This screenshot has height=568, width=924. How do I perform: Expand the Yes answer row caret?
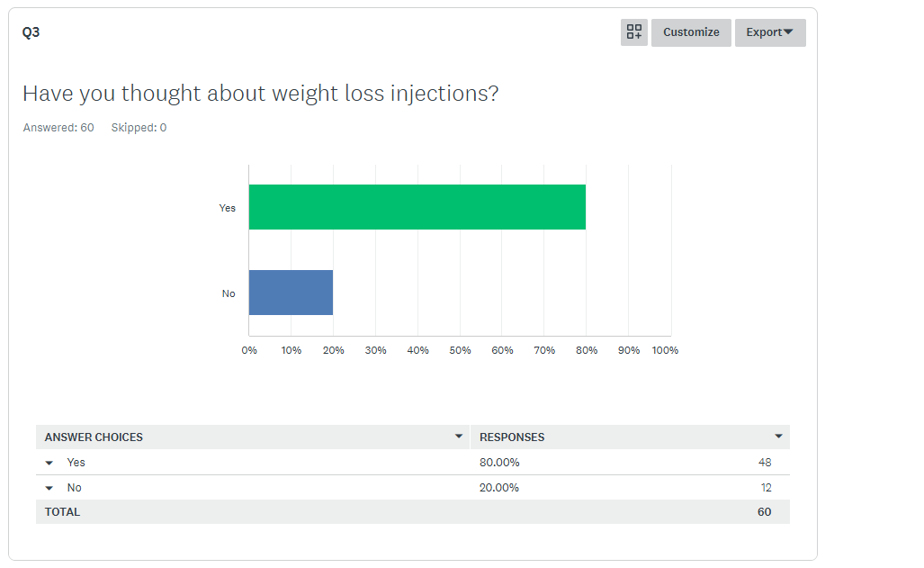pyautogui.click(x=49, y=463)
